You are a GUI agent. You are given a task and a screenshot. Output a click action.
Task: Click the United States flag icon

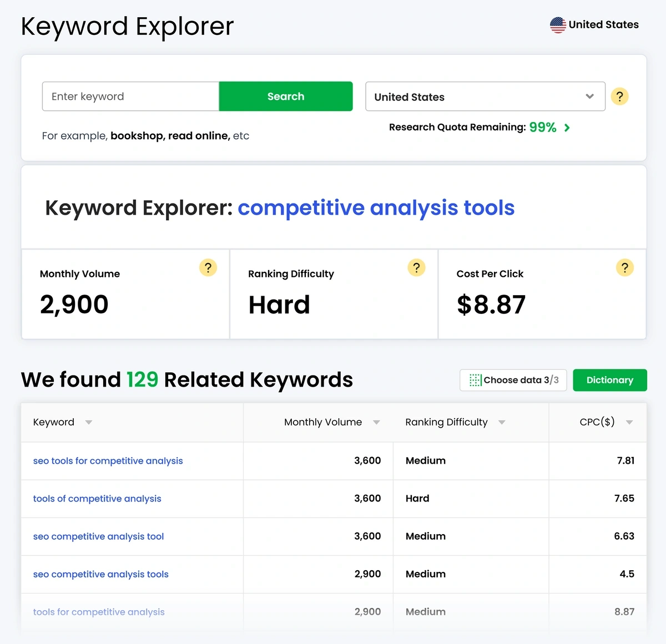(558, 24)
